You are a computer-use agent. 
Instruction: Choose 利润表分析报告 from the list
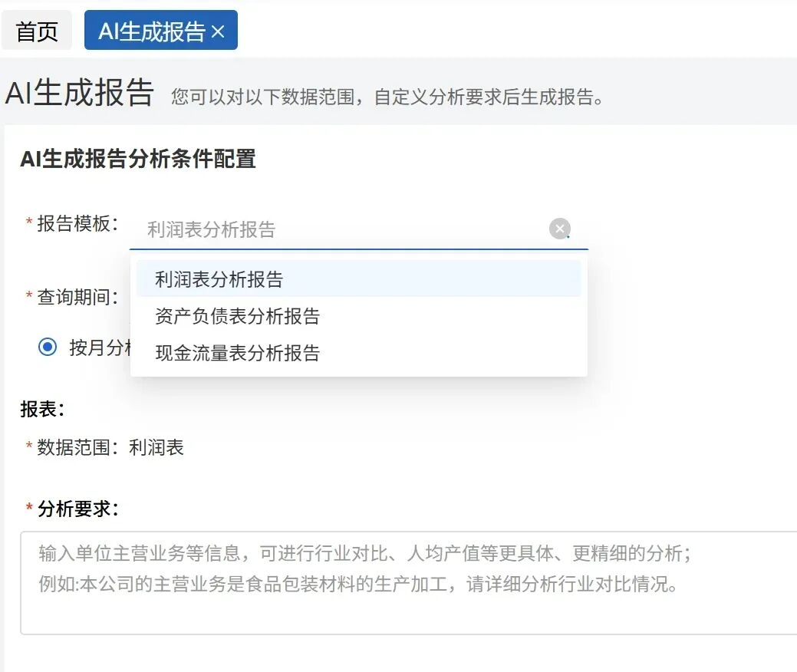point(219,279)
